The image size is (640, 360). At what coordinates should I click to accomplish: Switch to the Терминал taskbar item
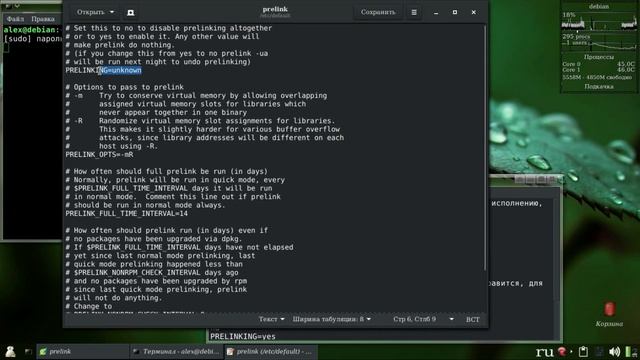point(176,351)
